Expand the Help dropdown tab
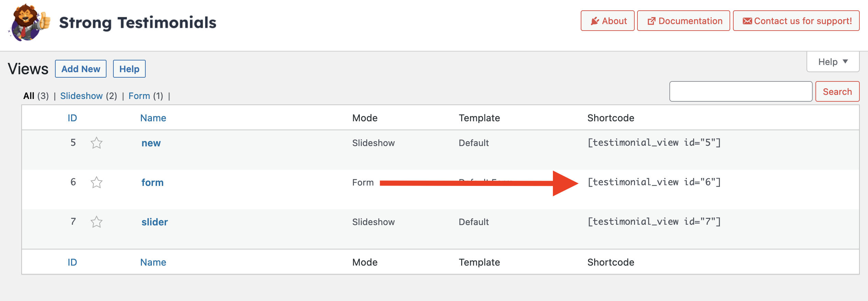Viewport: 868px width, 301px height. click(x=833, y=62)
